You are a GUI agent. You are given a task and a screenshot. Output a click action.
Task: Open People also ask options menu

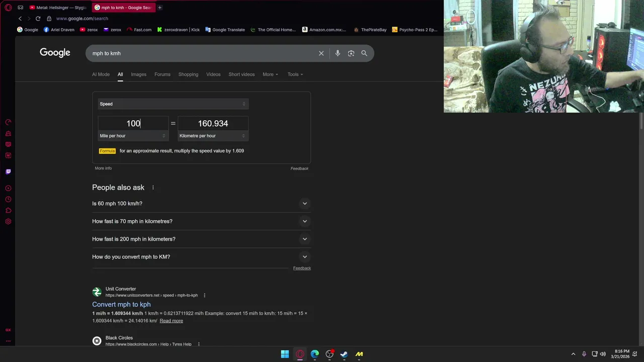[x=153, y=188]
